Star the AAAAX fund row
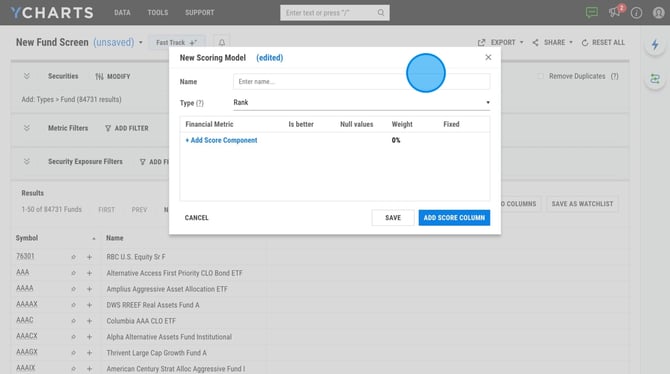This screenshot has height=374, width=670. (73, 305)
